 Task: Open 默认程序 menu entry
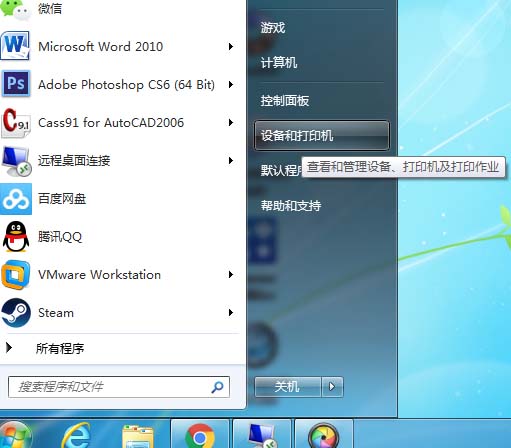(x=281, y=170)
